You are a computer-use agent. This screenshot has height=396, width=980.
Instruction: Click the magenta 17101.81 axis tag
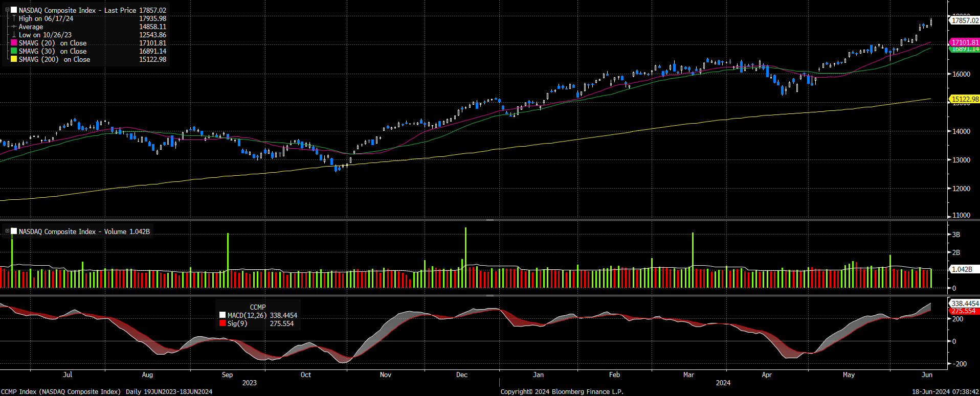965,42
